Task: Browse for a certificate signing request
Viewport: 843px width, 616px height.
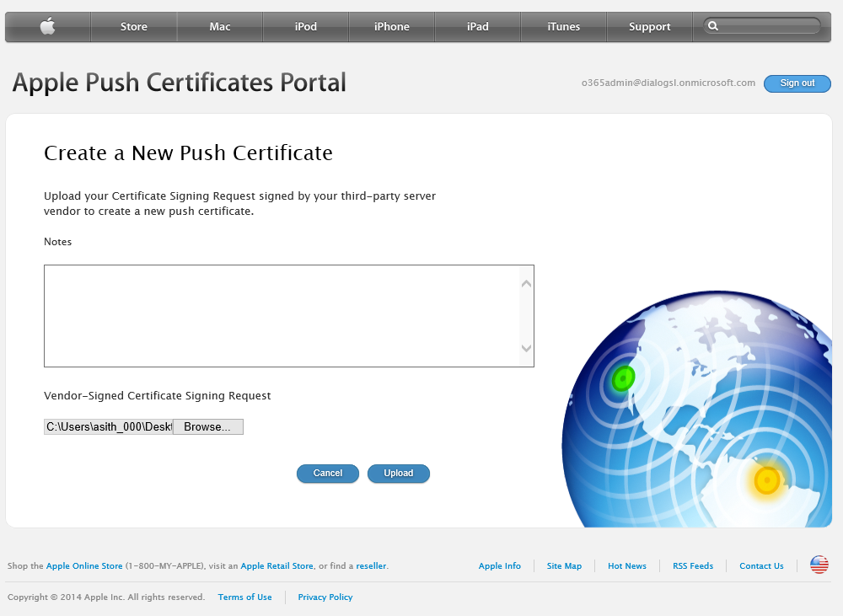Action: coord(207,426)
